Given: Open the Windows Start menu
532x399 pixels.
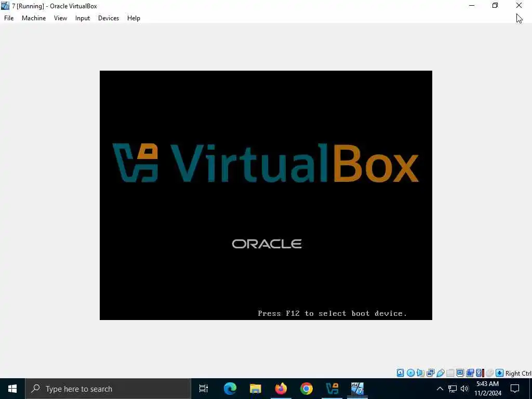Looking at the screenshot, I should tap(12, 389).
